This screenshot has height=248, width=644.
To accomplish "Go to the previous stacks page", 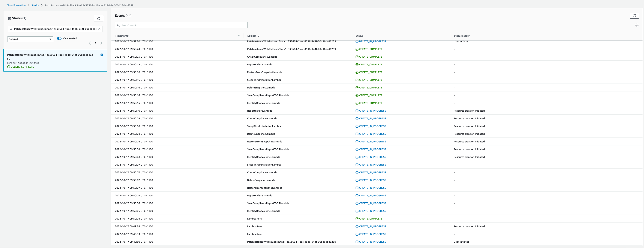I will click(x=90, y=43).
